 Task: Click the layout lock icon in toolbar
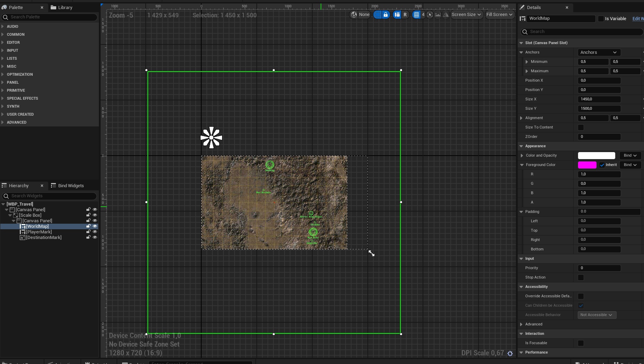385,15
